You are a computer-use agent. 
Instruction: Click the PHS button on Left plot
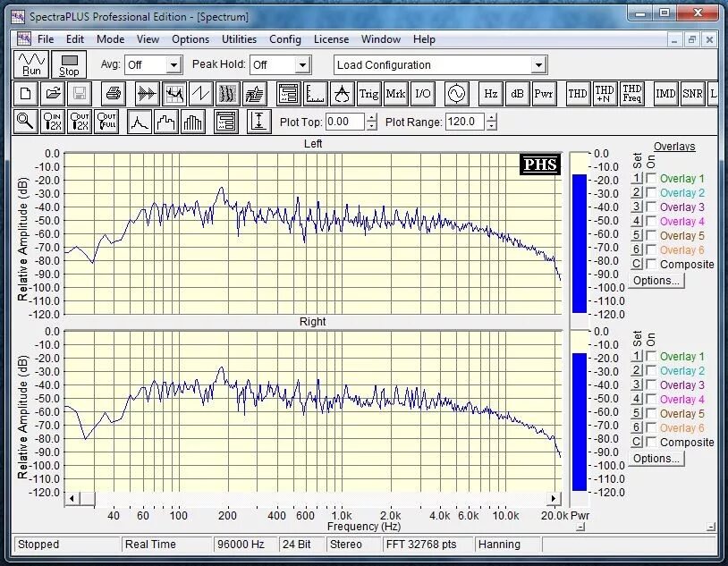click(x=540, y=165)
